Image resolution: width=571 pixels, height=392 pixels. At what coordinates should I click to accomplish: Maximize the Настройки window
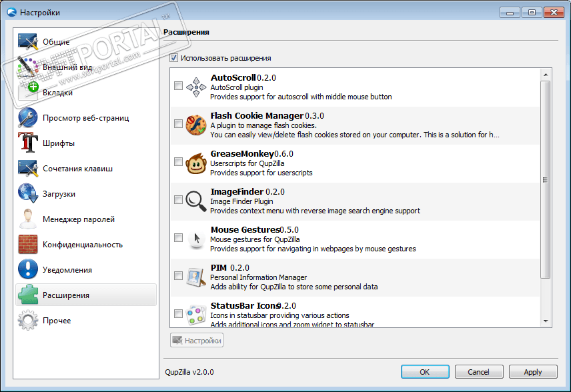coord(532,13)
